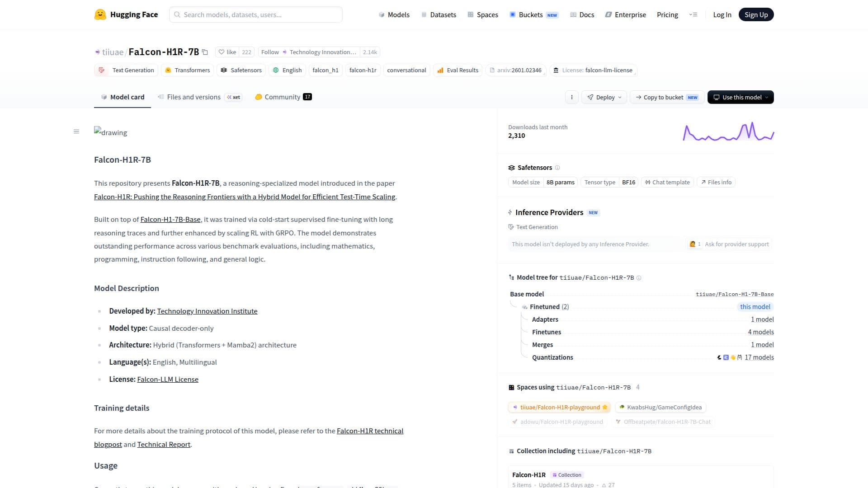The height and width of the screenshot is (488, 868).
Task: Open the Chat template viewer
Action: pos(667,182)
